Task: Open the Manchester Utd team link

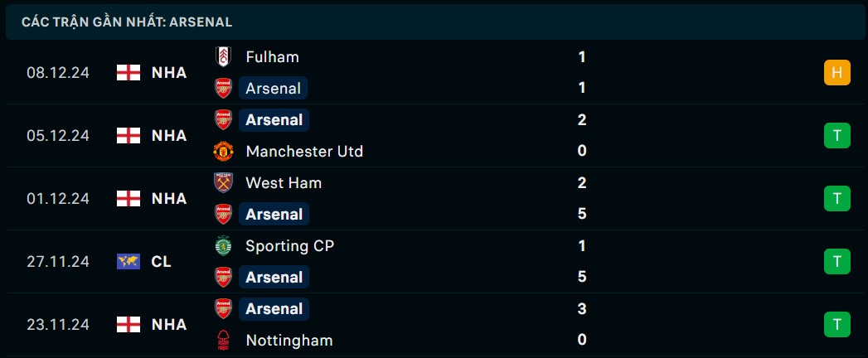Action: click(304, 152)
